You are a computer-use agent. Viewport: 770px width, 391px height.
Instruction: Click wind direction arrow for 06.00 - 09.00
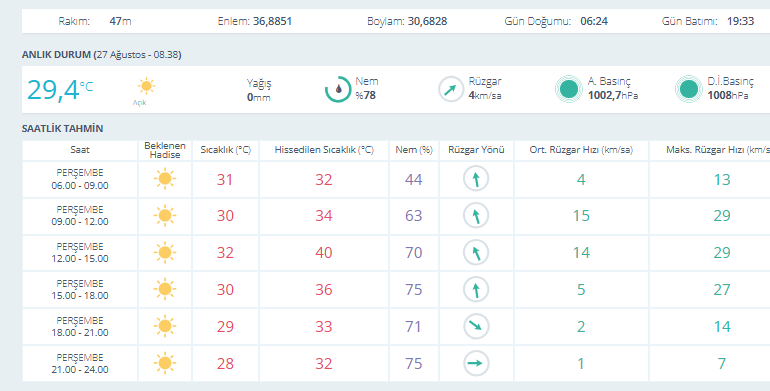tap(476, 179)
